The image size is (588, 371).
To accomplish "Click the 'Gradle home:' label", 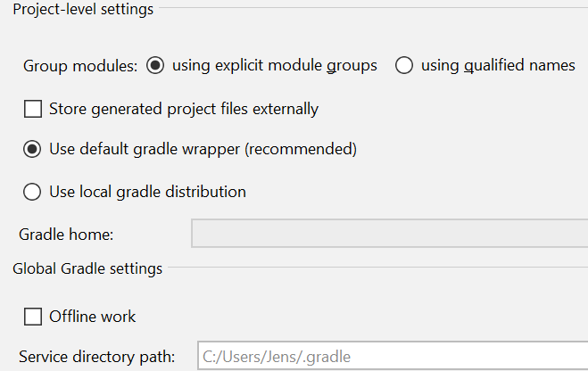I will [66, 235].
